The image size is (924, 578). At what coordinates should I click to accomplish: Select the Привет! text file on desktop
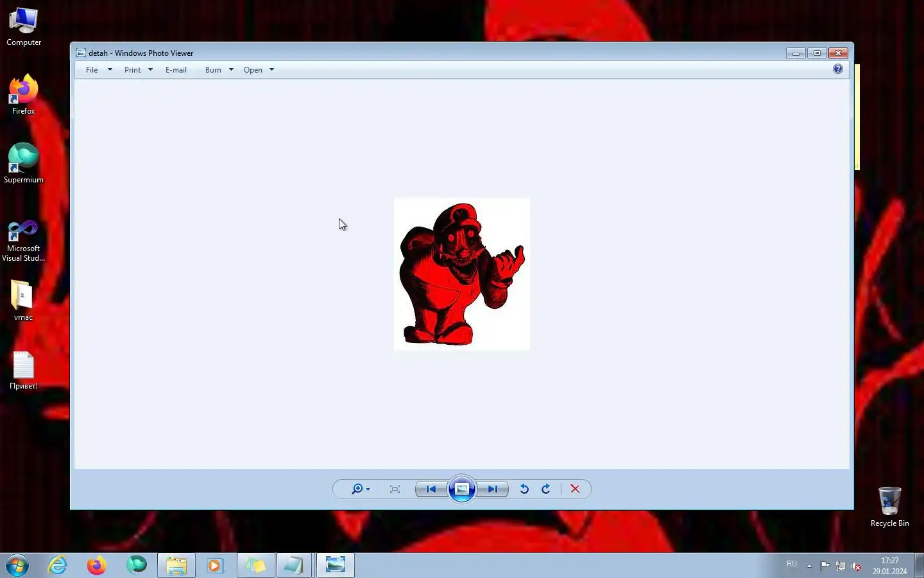(24, 371)
